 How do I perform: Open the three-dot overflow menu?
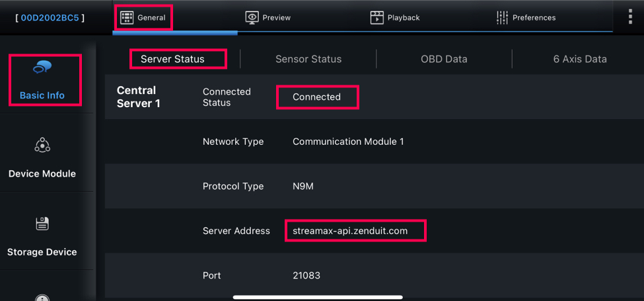click(x=630, y=17)
